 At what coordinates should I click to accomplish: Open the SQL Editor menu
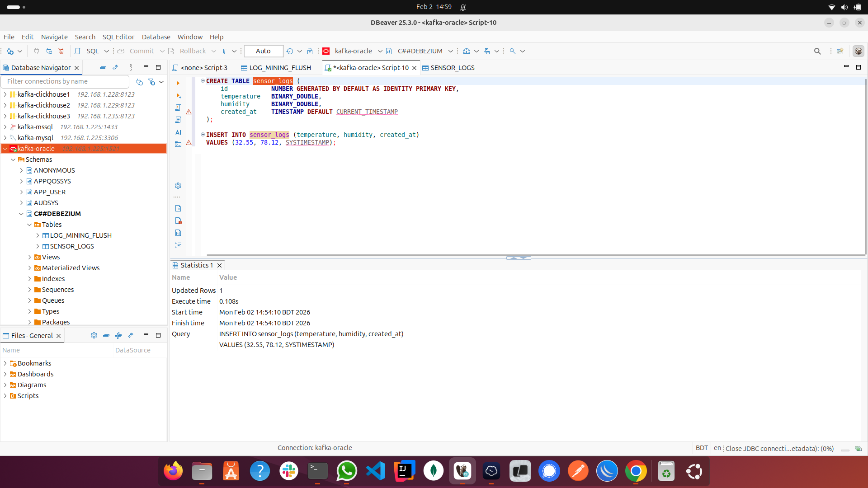point(118,37)
